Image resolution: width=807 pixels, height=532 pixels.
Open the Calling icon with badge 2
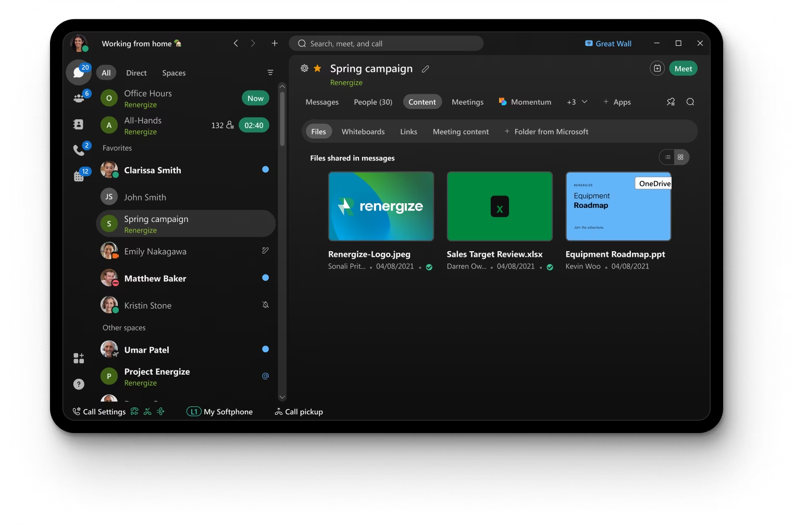point(79,150)
